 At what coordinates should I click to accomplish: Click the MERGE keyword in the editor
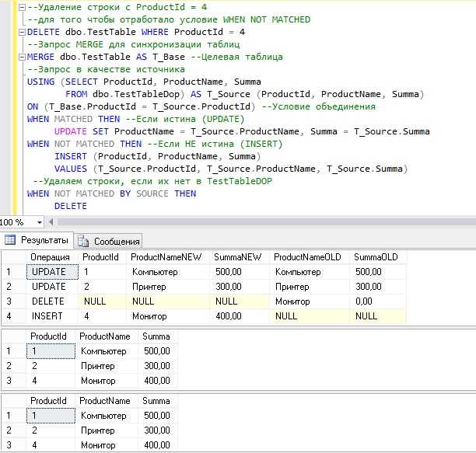point(40,57)
